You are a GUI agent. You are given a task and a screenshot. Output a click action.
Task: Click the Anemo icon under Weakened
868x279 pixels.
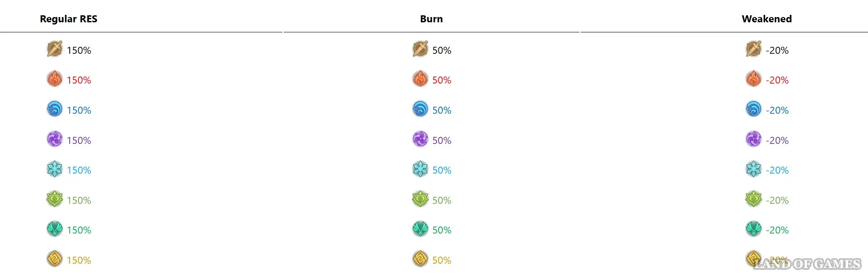753,229
